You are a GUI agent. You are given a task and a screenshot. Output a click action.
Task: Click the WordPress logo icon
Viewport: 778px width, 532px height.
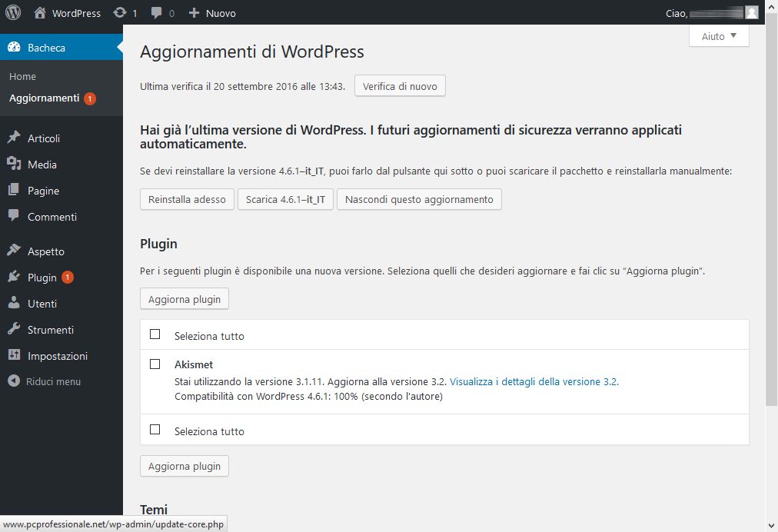13,13
